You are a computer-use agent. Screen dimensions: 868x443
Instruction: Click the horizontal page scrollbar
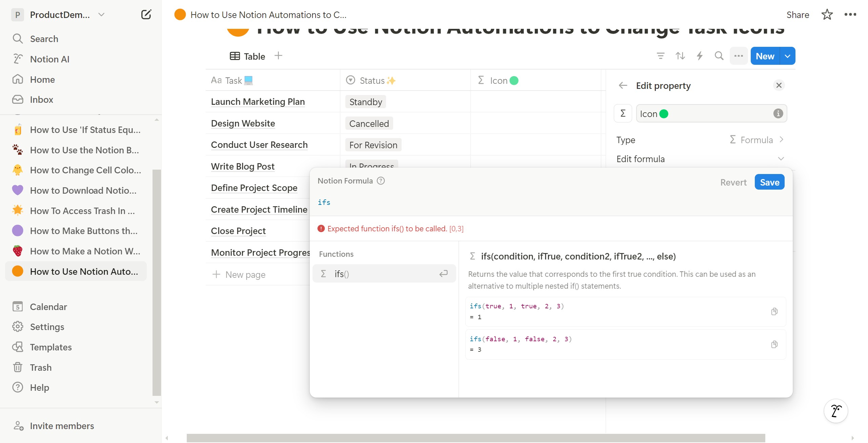tap(476, 438)
